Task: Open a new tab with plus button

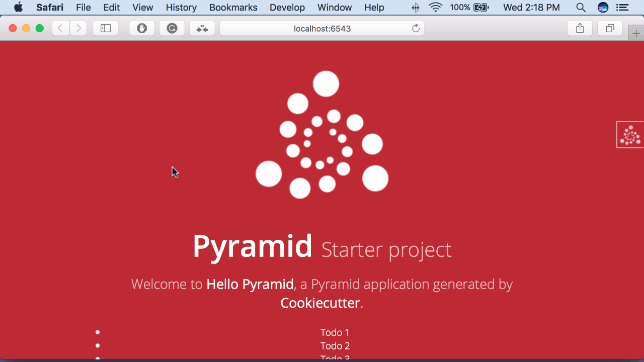Action: pos(636,33)
